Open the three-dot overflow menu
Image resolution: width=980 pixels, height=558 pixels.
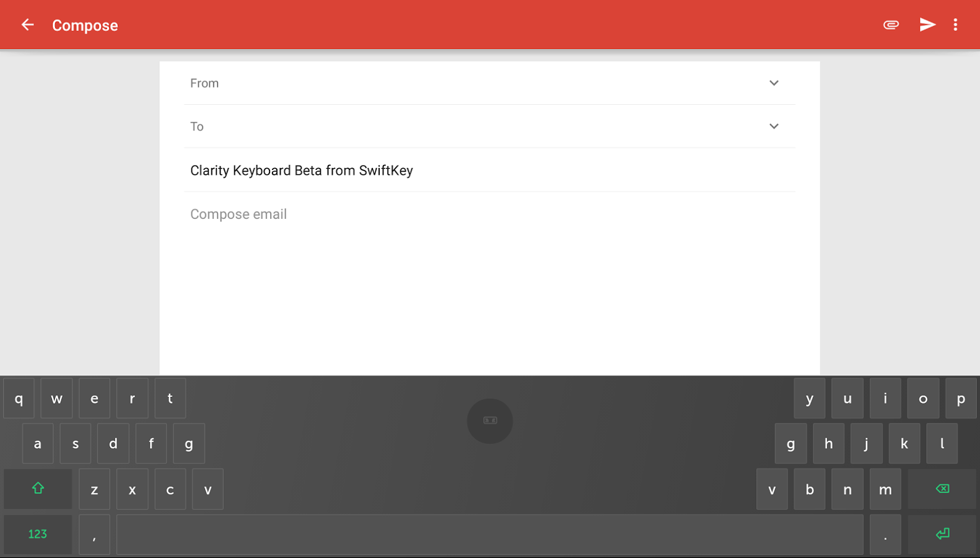click(955, 25)
